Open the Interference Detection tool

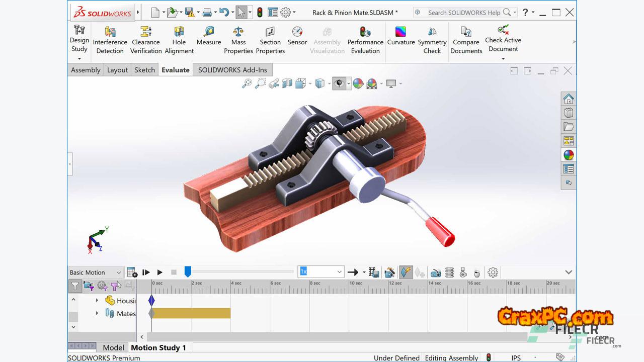(x=110, y=40)
